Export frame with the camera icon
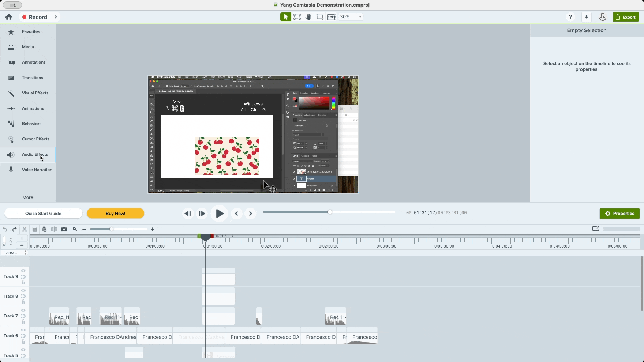Image resolution: width=644 pixels, height=362 pixels. pyautogui.click(x=64, y=229)
